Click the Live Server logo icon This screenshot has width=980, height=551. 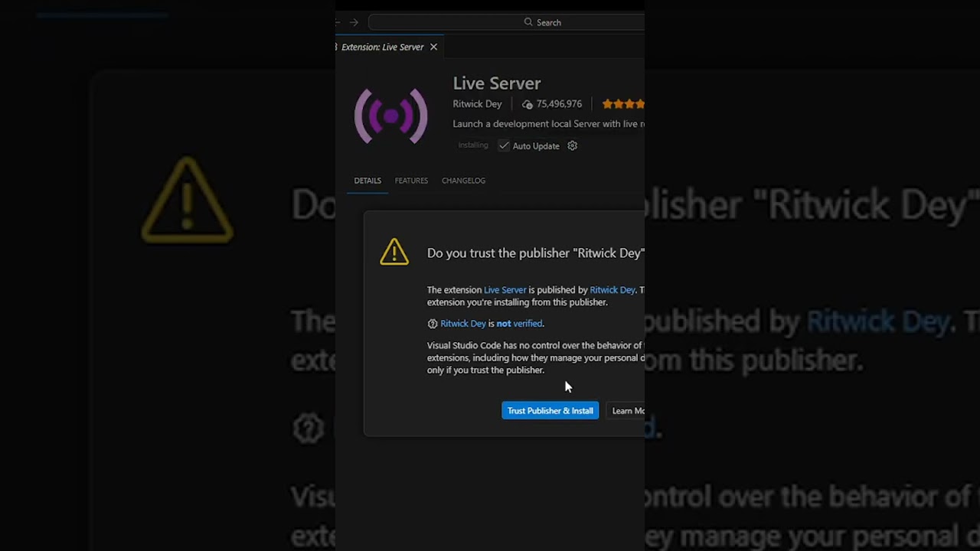pos(390,116)
